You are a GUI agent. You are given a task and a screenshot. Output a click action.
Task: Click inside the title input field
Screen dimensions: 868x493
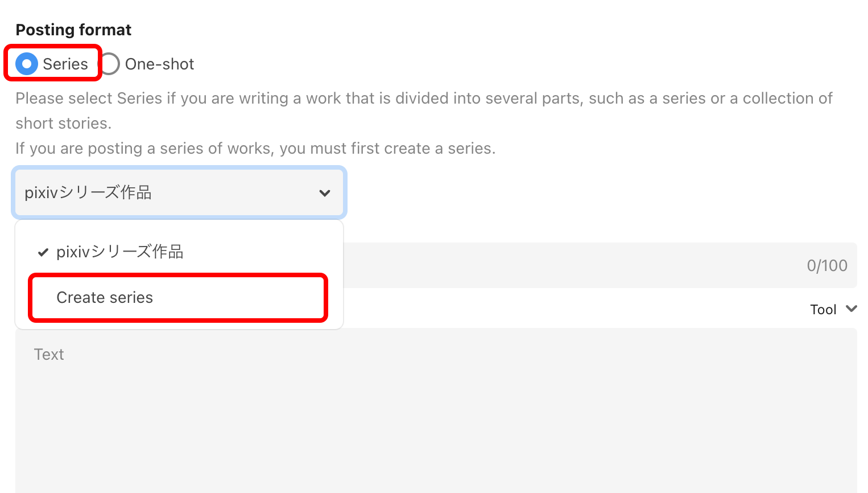click(569, 265)
